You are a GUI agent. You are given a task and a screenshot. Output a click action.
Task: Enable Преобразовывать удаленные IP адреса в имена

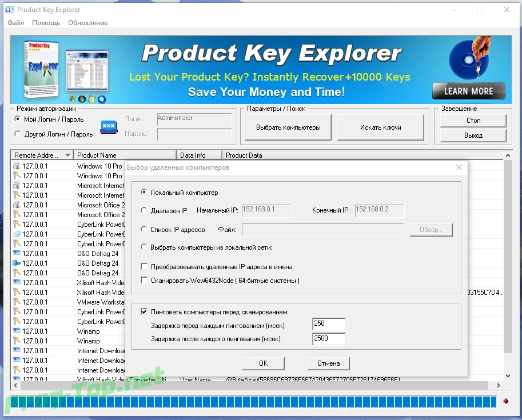pyautogui.click(x=144, y=266)
